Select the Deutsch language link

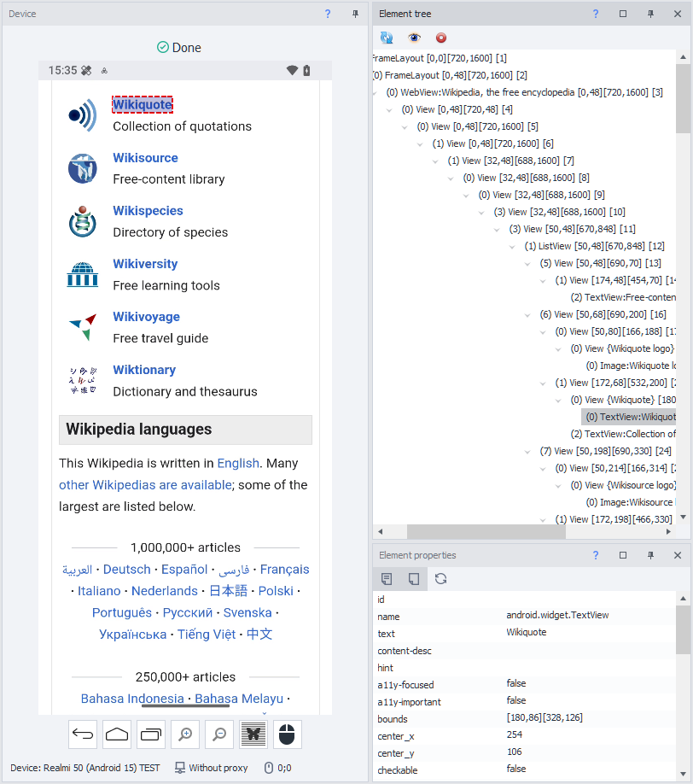point(127,570)
